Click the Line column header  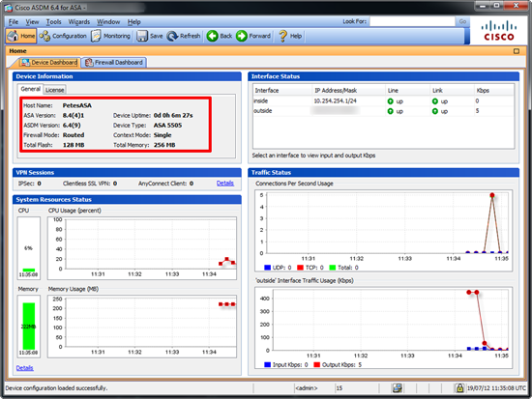click(x=407, y=91)
